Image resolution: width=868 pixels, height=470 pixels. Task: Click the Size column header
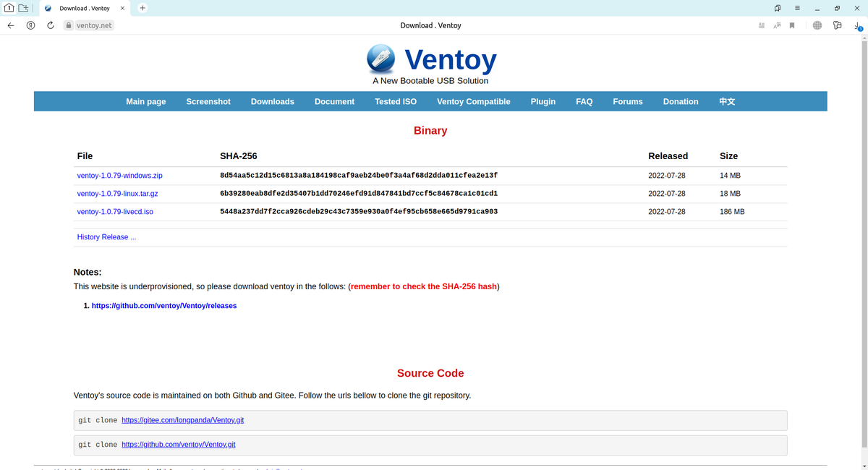[x=728, y=156]
